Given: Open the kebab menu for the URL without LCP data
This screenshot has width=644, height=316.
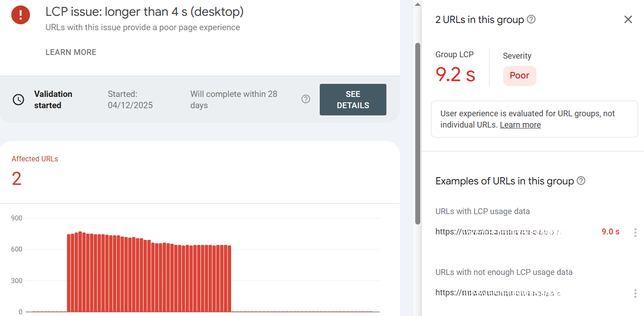Looking at the screenshot, I should tap(635, 293).
